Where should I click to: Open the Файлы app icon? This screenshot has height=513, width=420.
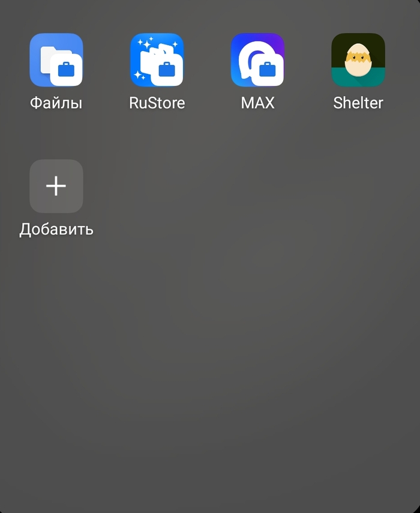(56, 60)
